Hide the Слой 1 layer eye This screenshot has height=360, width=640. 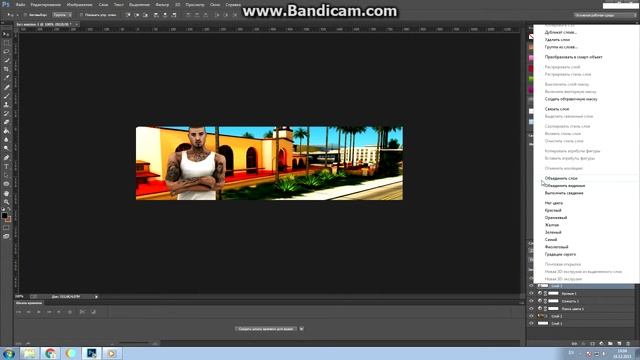click(x=531, y=323)
